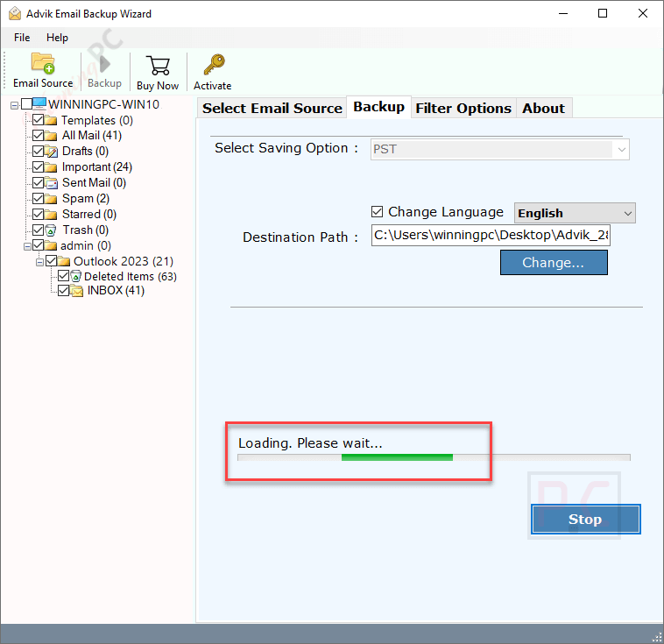Switch to Select Email Source tab
664x644 pixels.
click(272, 108)
